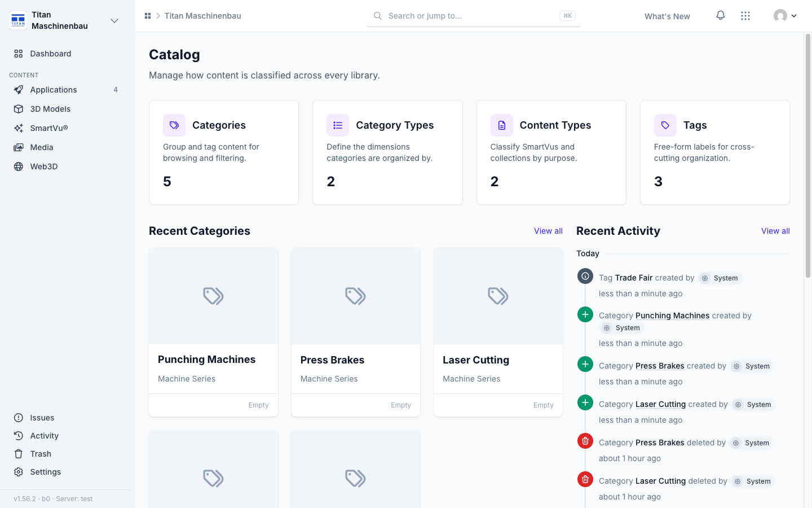Click the Issues alert icon
Image resolution: width=812 pixels, height=508 pixels.
19,418
